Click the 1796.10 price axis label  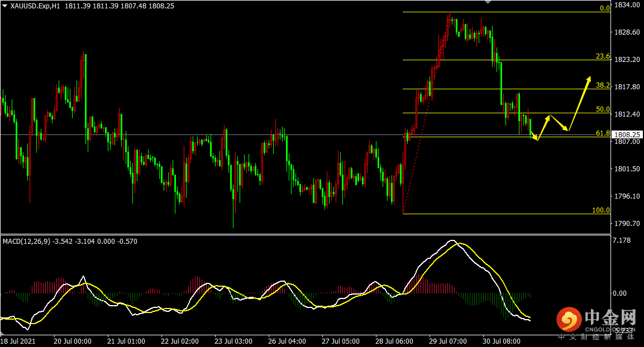pos(627,196)
